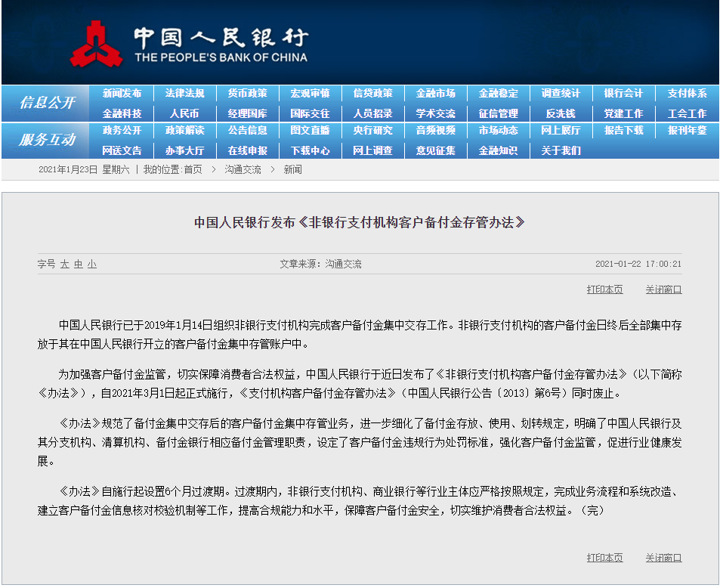Click timestamp 2021-01-22 17:00:21

638,265
